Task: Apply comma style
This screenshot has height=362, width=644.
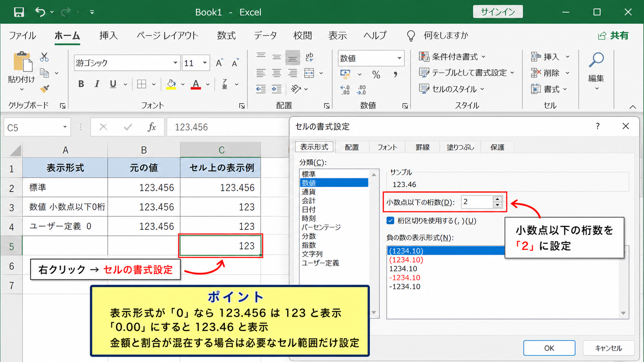Action: point(396,75)
